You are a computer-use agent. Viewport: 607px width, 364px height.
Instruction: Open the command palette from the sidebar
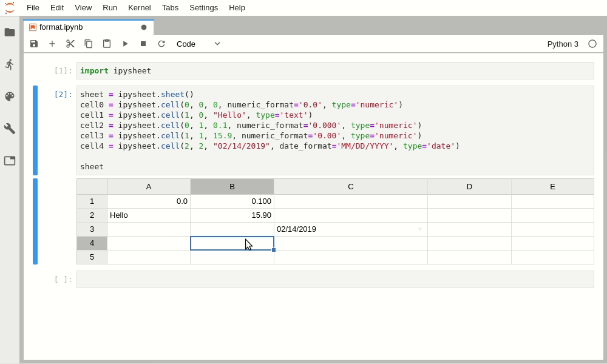pyautogui.click(x=10, y=95)
